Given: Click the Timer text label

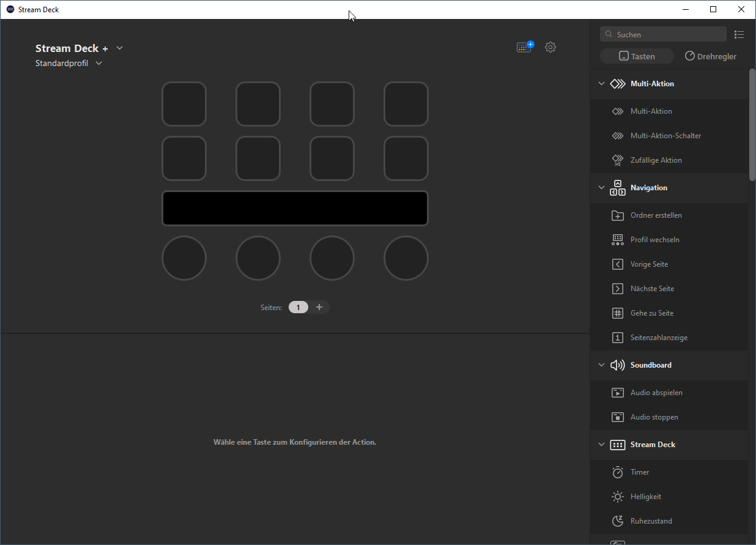Looking at the screenshot, I should click(640, 472).
